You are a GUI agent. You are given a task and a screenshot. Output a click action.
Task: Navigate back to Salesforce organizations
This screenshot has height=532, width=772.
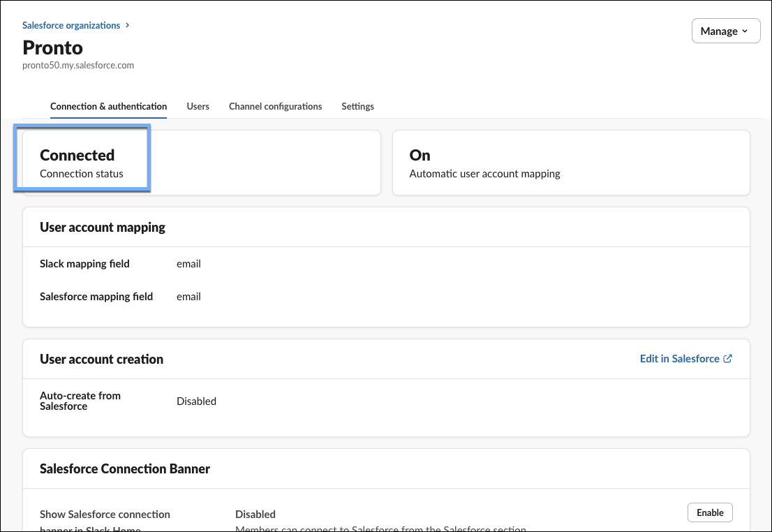71,25
